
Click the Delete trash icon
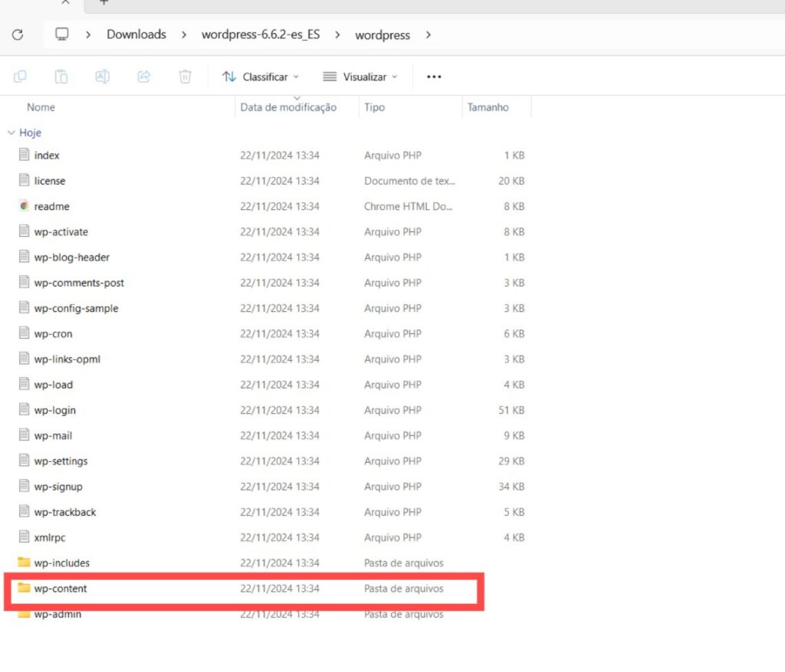pos(185,77)
